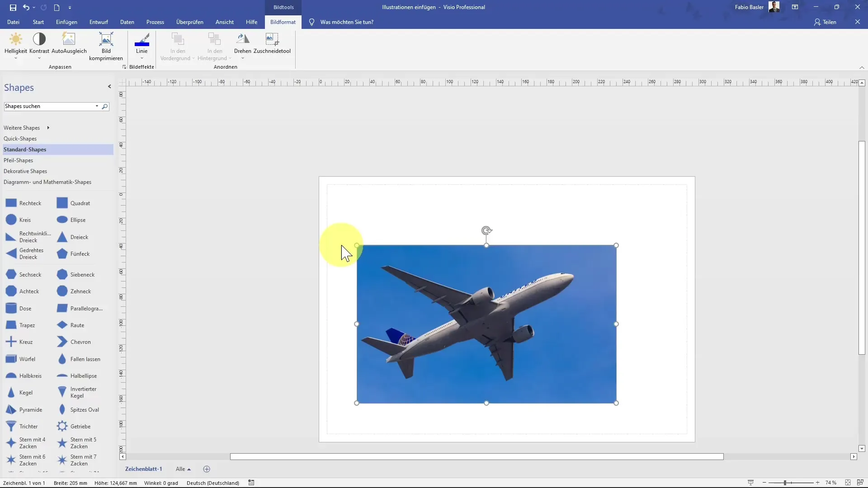Screen dimensions: 868x488
Task: Switch windows icon in status bar
Action: [x=860, y=483]
